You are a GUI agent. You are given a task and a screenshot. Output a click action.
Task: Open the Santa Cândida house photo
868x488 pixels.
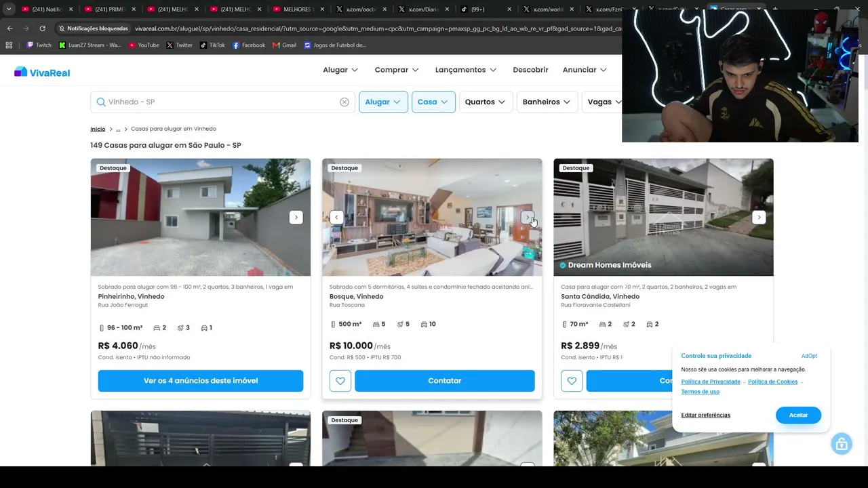pos(663,217)
